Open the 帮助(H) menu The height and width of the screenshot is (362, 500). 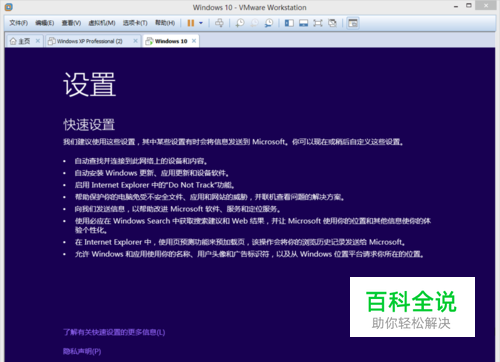(x=165, y=23)
